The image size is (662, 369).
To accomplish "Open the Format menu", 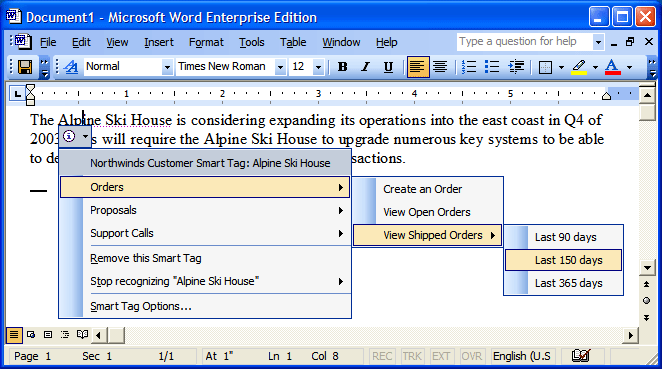I will (206, 42).
